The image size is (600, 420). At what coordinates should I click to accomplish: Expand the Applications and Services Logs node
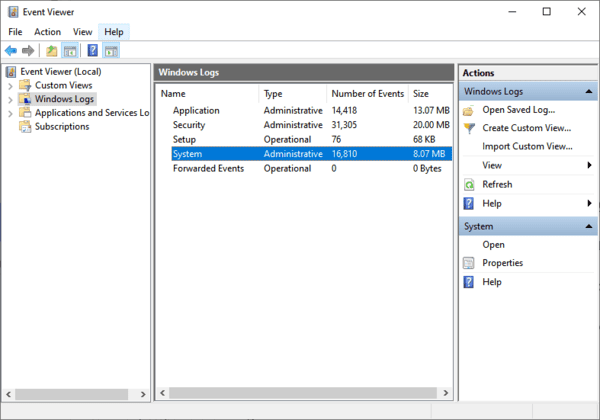[x=10, y=113]
